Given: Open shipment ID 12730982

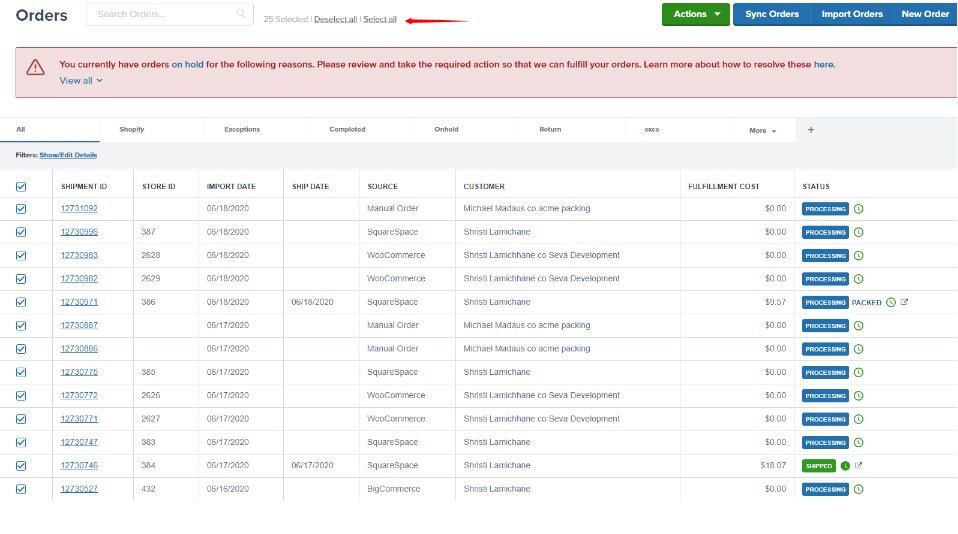Looking at the screenshot, I should [79, 279].
